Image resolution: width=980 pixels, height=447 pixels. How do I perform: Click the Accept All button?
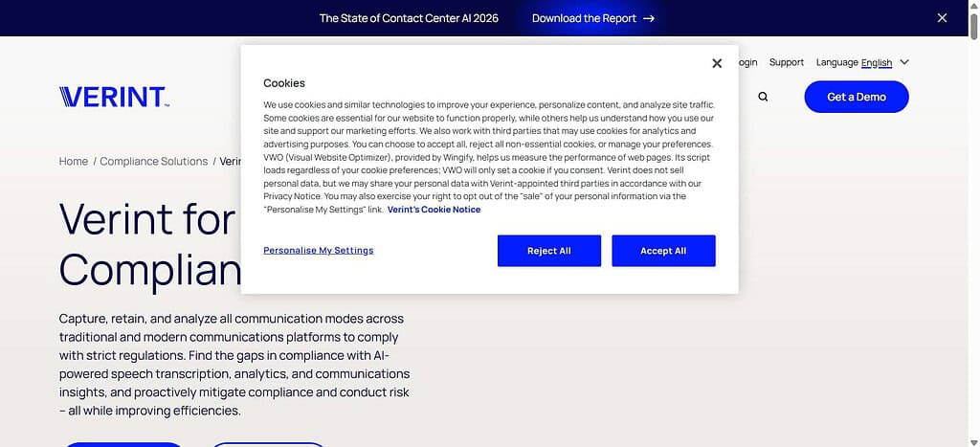coord(663,251)
